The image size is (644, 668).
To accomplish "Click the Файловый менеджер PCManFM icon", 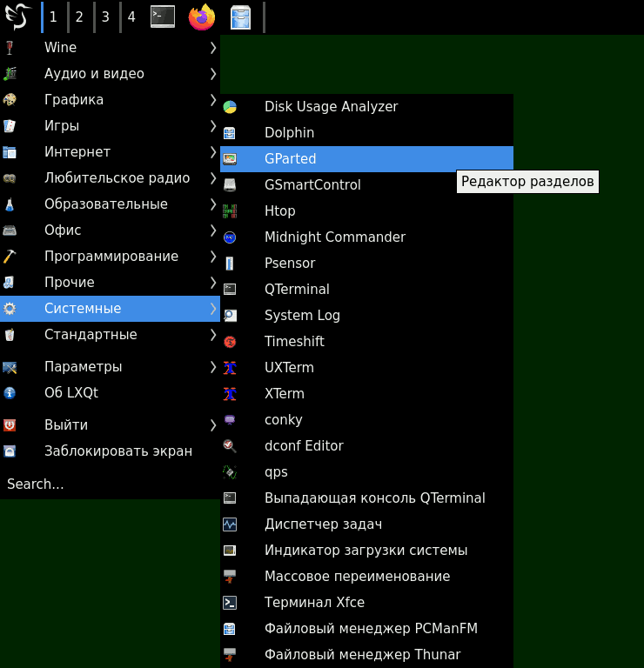I will pyautogui.click(x=230, y=629).
